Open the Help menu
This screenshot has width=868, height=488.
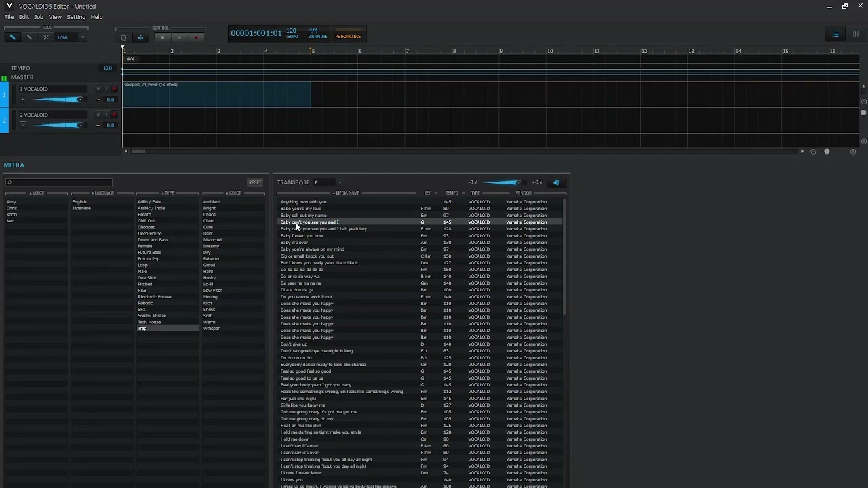[97, 17]
